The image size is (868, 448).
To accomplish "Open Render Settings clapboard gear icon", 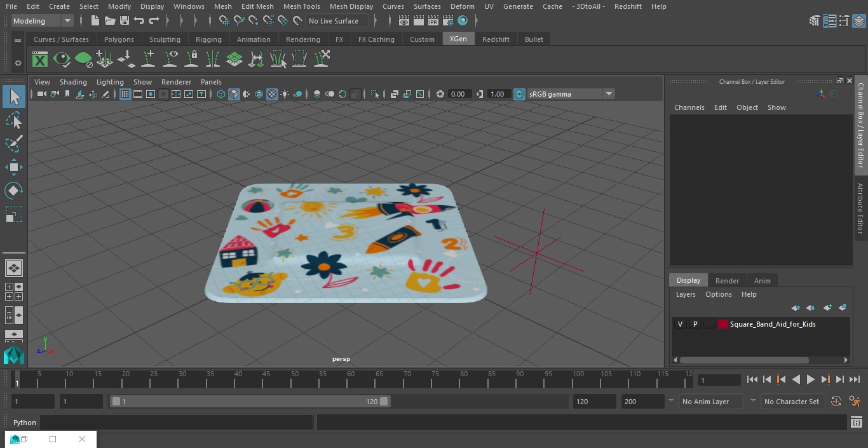I will point(448,21).
